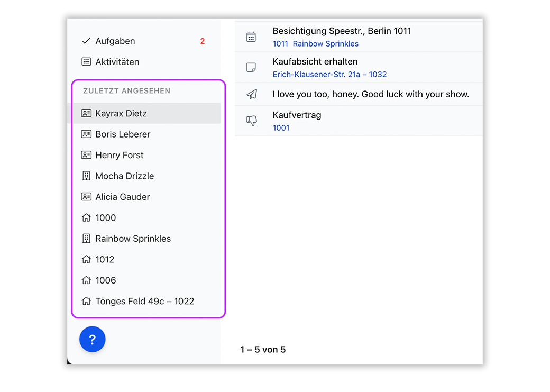The width and height of the screenshot is (550, 392).
Task: Open the 1001 link under Kaufvertrag
Action: point(281,128)
